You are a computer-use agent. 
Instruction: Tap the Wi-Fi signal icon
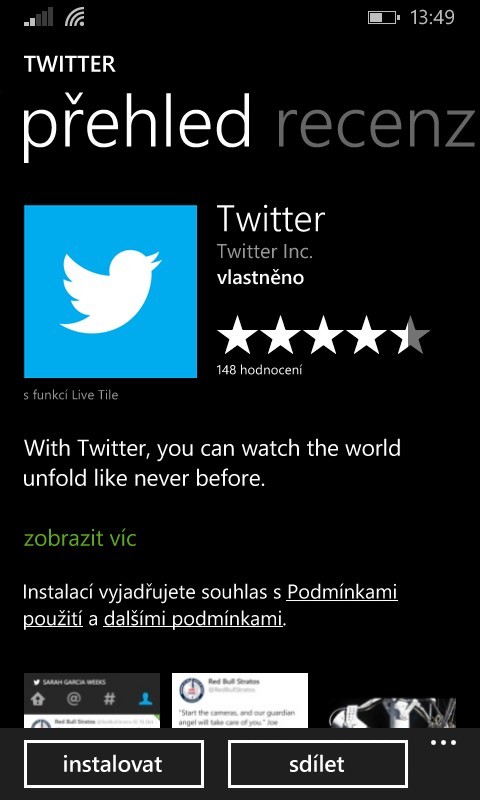point(74,17)
